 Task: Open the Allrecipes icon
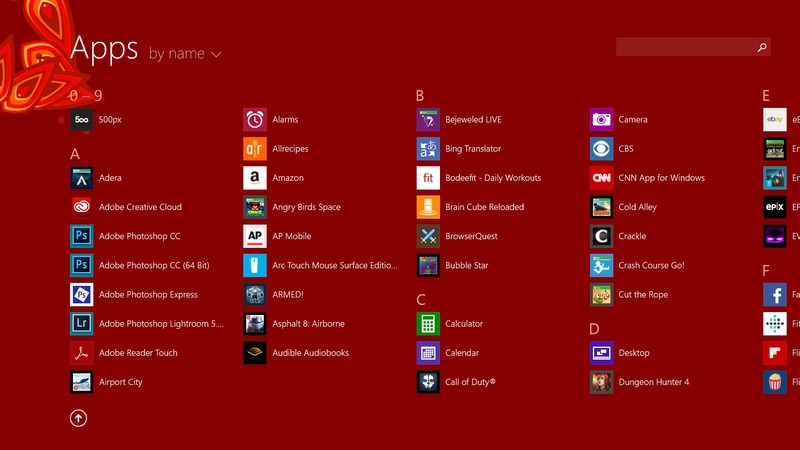pos(255,149)
